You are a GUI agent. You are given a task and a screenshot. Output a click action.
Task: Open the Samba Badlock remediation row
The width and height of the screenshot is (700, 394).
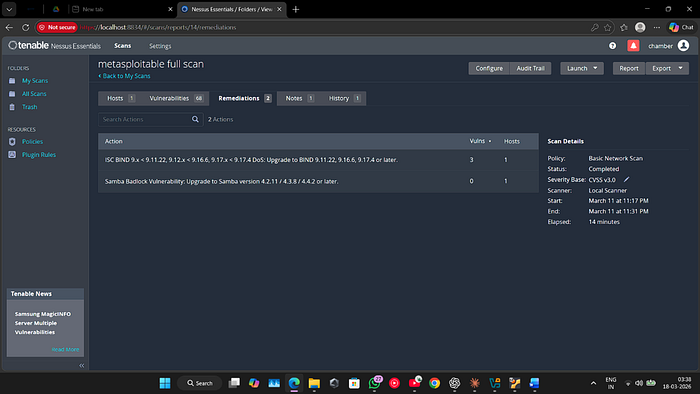tap(318, 181)
